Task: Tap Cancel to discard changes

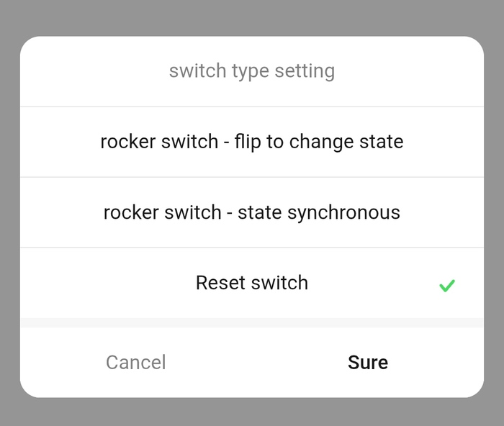Action: pyautogui.click(x=135, y=362)
